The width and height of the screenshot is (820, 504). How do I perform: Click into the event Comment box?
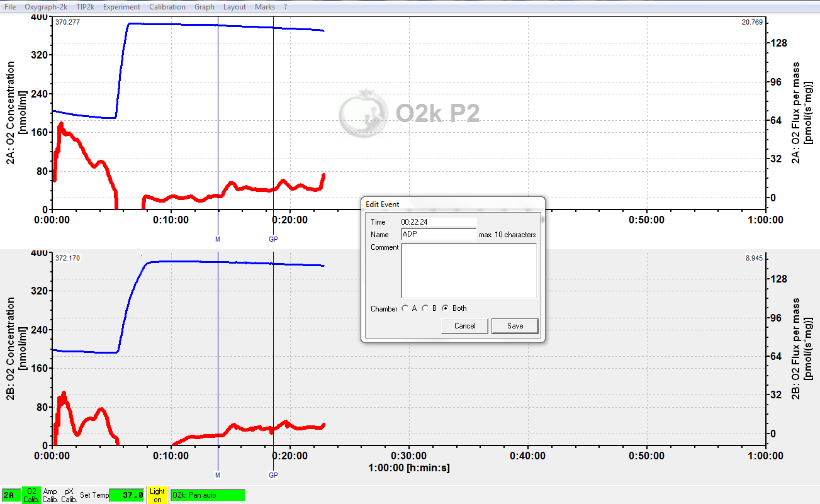click(x=469, y=271)
